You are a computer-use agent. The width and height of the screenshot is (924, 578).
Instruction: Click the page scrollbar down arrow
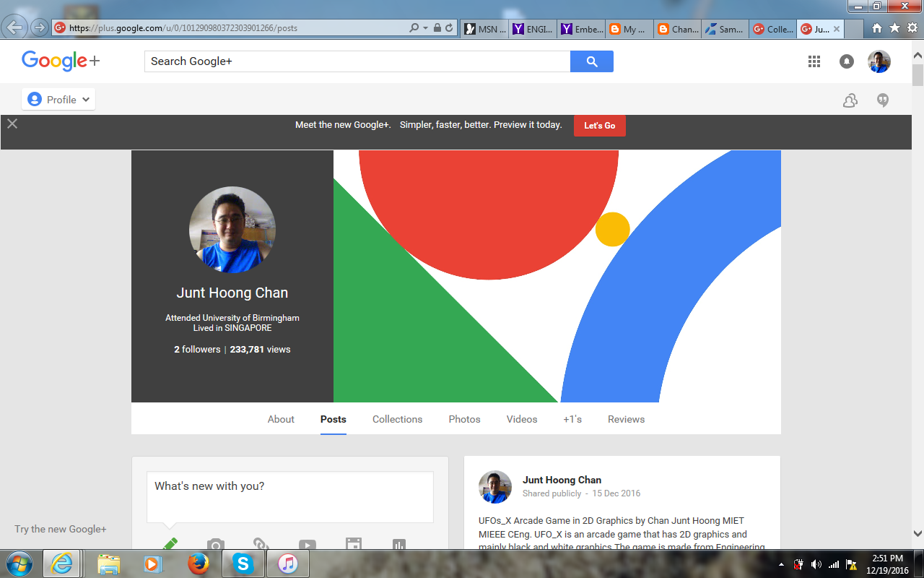[918, 534]
